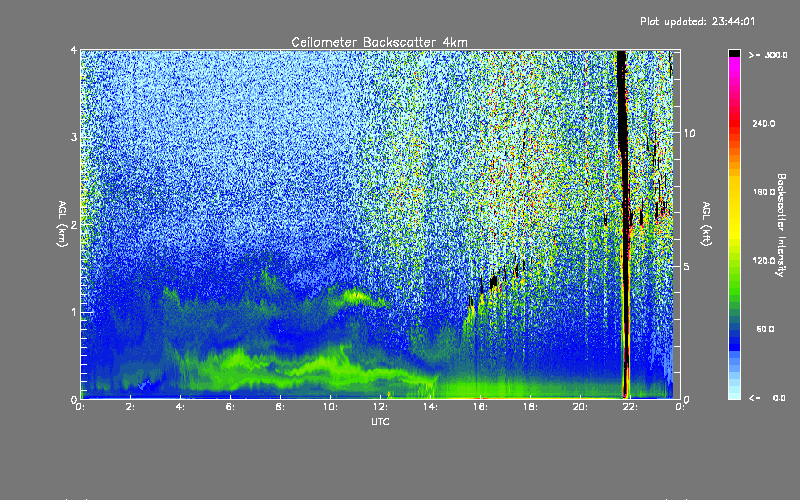Click the '18:' hour label on time axis
This screenshot has height=500, width=800.
[530, 407]
